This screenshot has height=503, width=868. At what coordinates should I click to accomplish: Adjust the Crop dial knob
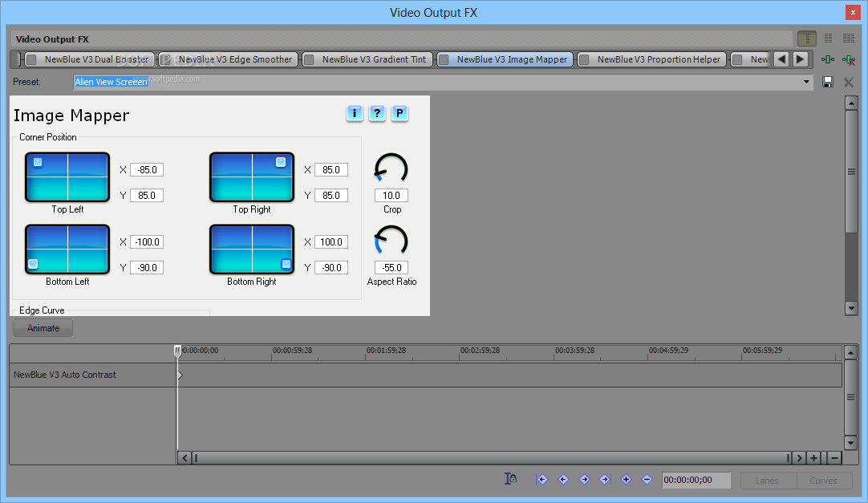pos(391,168)
